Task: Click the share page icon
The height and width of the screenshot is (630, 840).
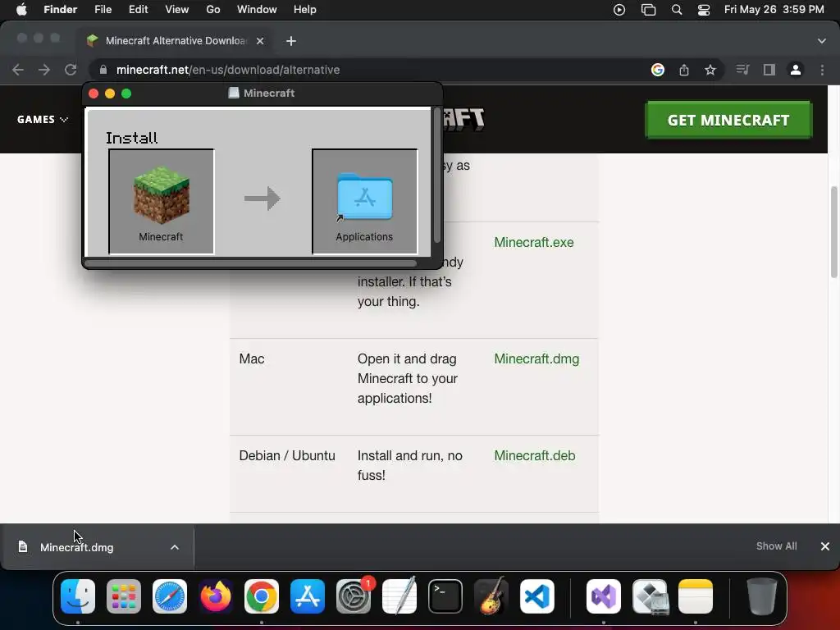Action: [684, 70]
